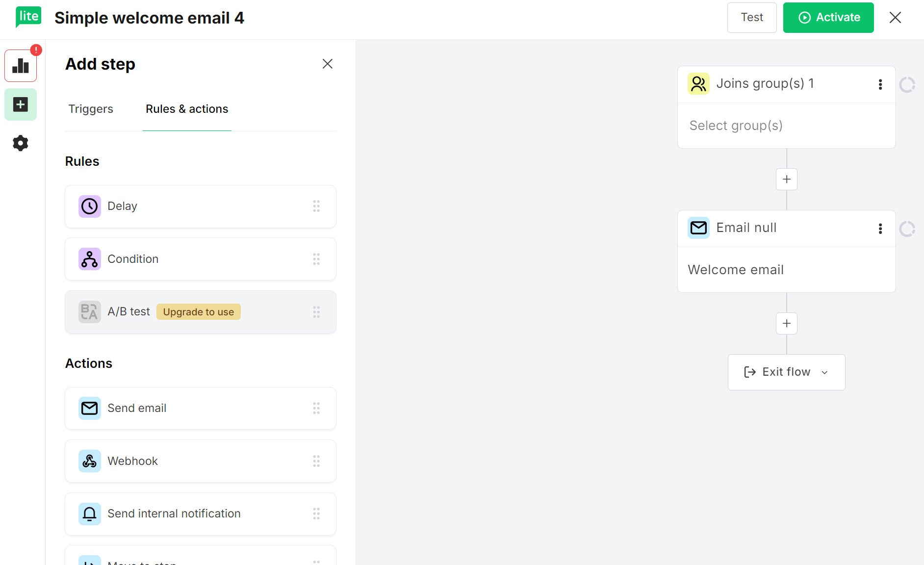Open the three-dot menu on Joins group(s) 1
The width and height of the screenshot is (924, 565).
880,84
